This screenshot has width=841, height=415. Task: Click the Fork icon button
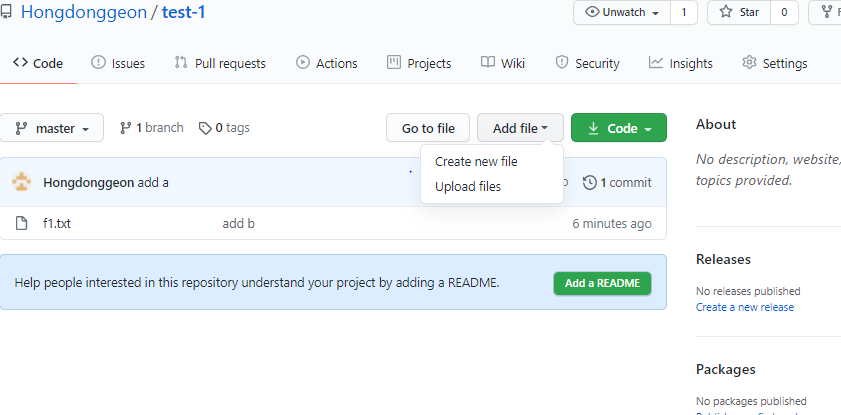tap(829, 12)
